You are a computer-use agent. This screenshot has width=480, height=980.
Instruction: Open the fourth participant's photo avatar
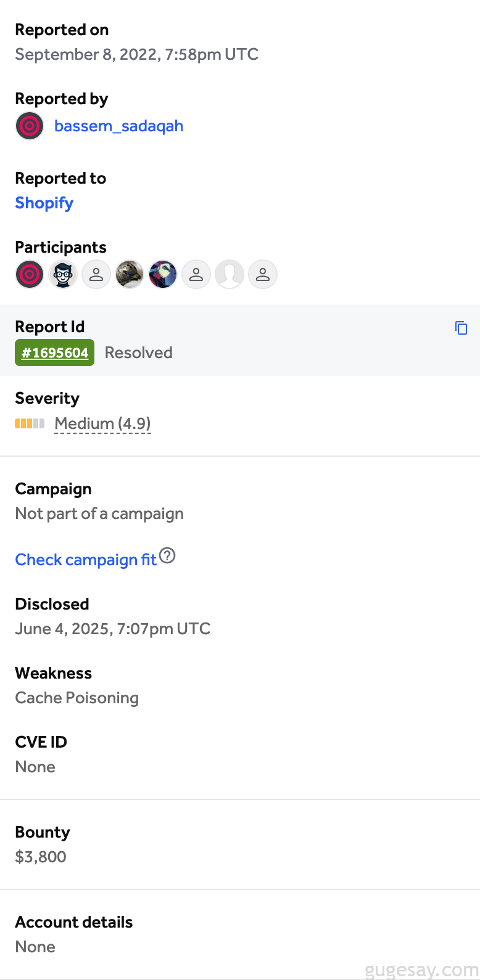coord(130,274)
